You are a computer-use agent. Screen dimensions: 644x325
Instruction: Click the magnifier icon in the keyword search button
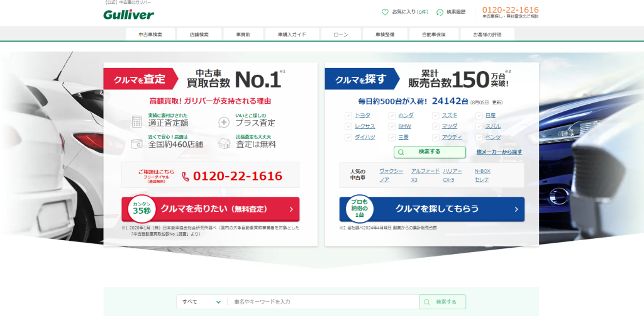tap(427, 302)
